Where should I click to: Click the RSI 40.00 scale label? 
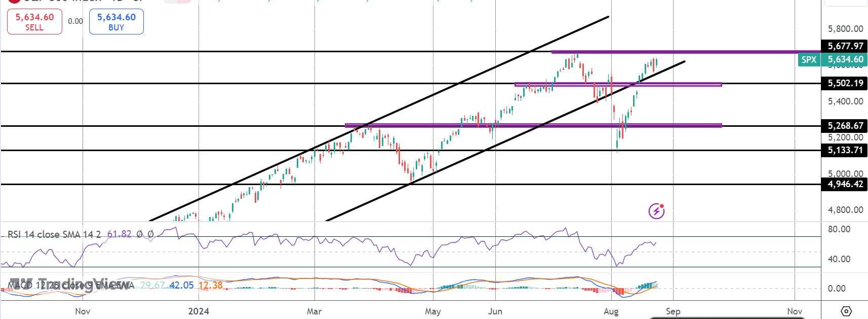point(839,259)
